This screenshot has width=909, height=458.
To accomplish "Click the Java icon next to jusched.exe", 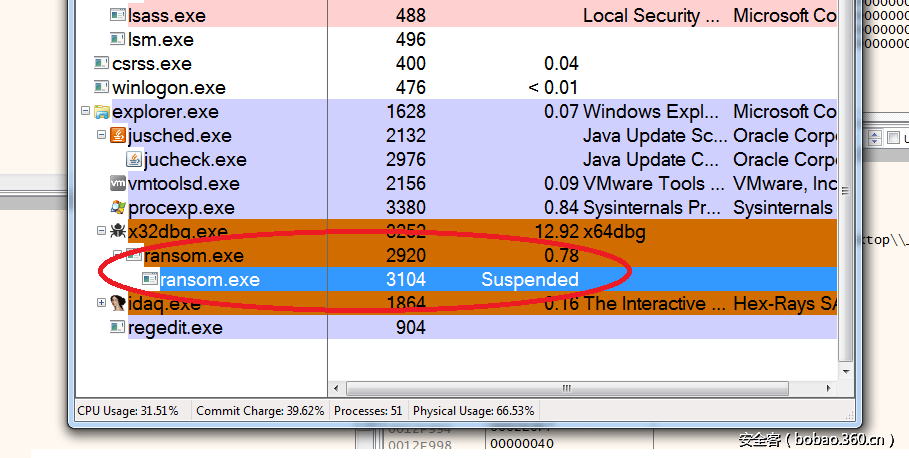I will (x=117, y=136).
